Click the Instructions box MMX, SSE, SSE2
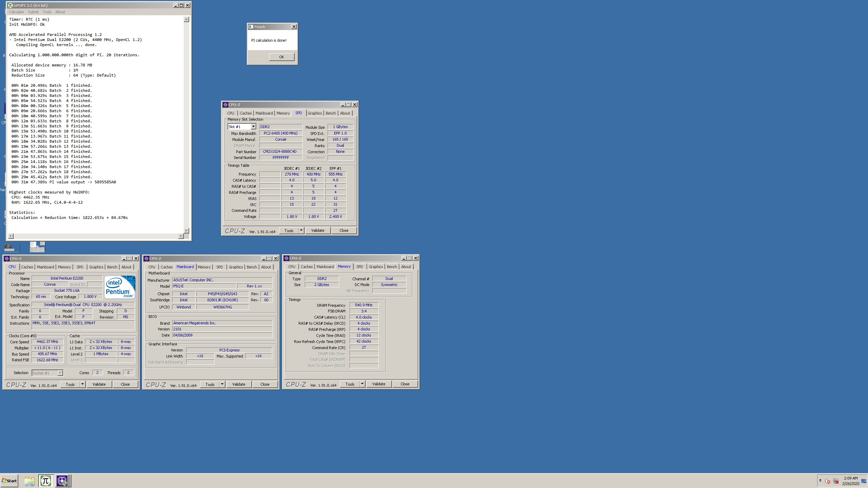The height and width of the screenshot is (488, 868). point(83,325)
